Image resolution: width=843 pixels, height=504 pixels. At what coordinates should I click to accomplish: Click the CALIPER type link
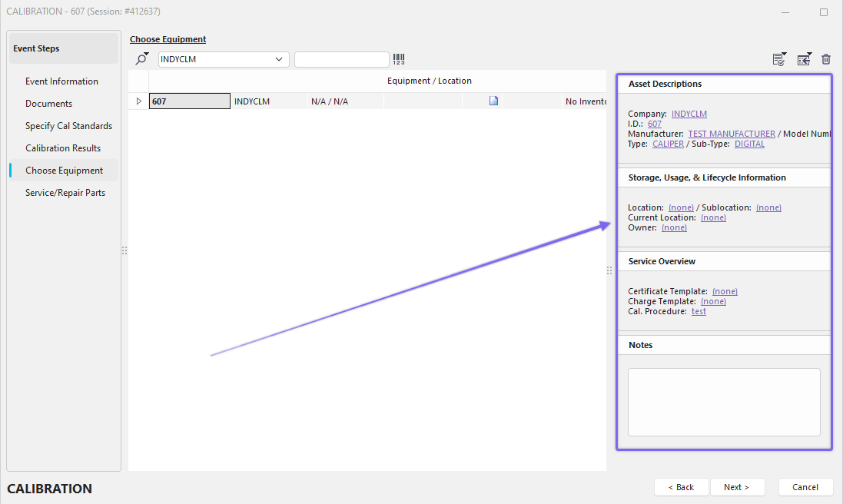(668, 144)
